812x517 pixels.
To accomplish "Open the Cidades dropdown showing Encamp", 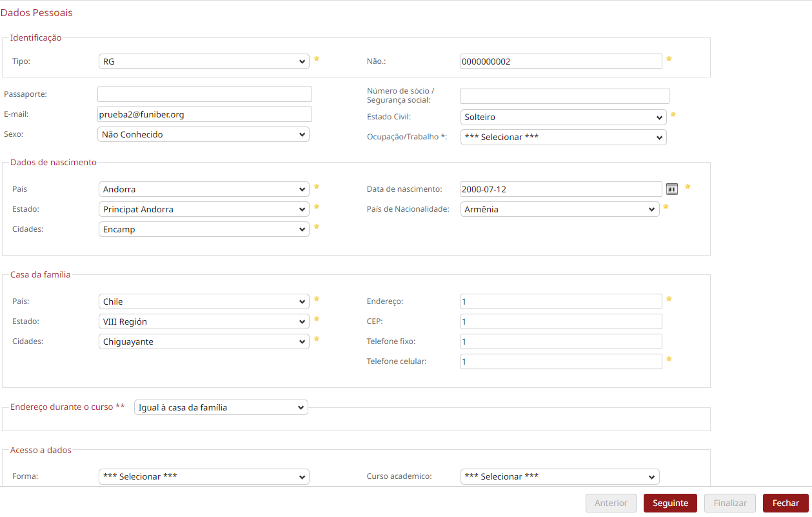I will pos(203,229).
